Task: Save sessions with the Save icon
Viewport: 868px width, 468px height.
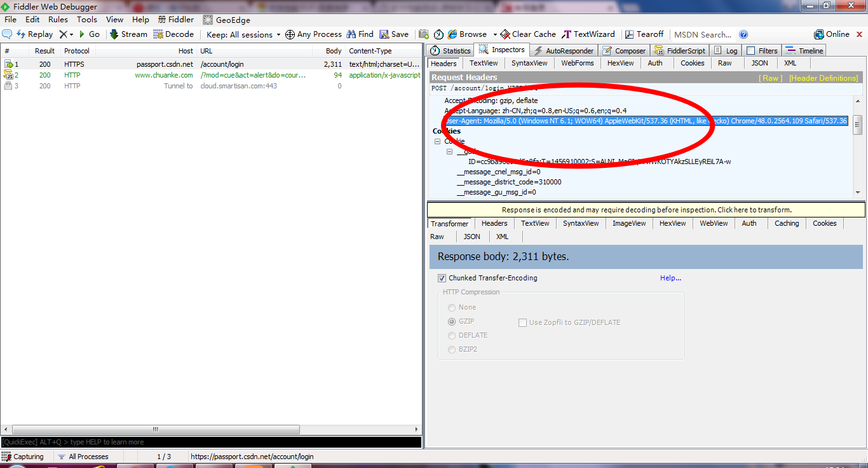Action: tap(394, 34)
